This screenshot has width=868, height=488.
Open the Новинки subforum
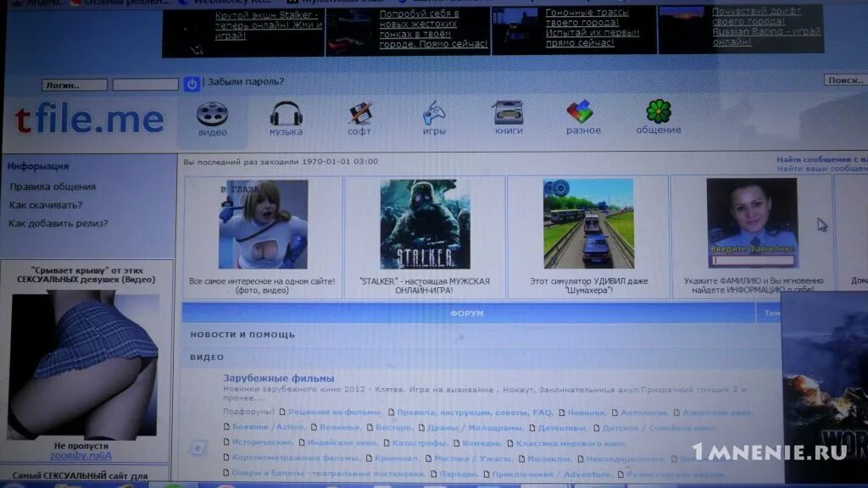[x=587, y=413]
